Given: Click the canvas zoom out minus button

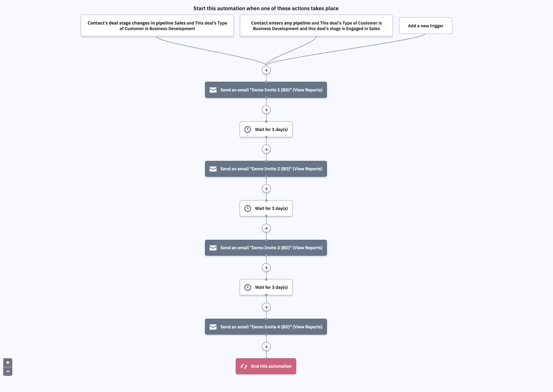Looking at the screenshot, I should (x=8, y=372).
